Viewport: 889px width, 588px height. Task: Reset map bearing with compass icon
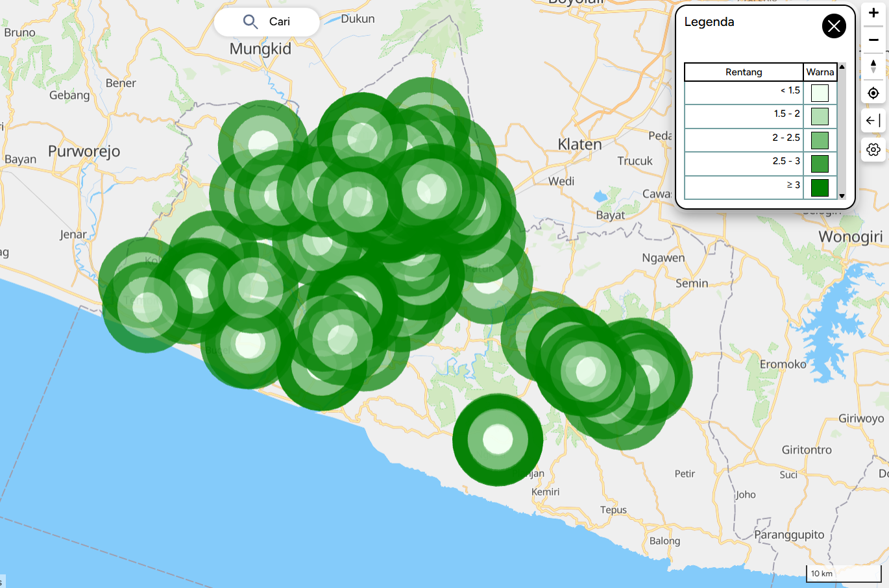[873, 66]
